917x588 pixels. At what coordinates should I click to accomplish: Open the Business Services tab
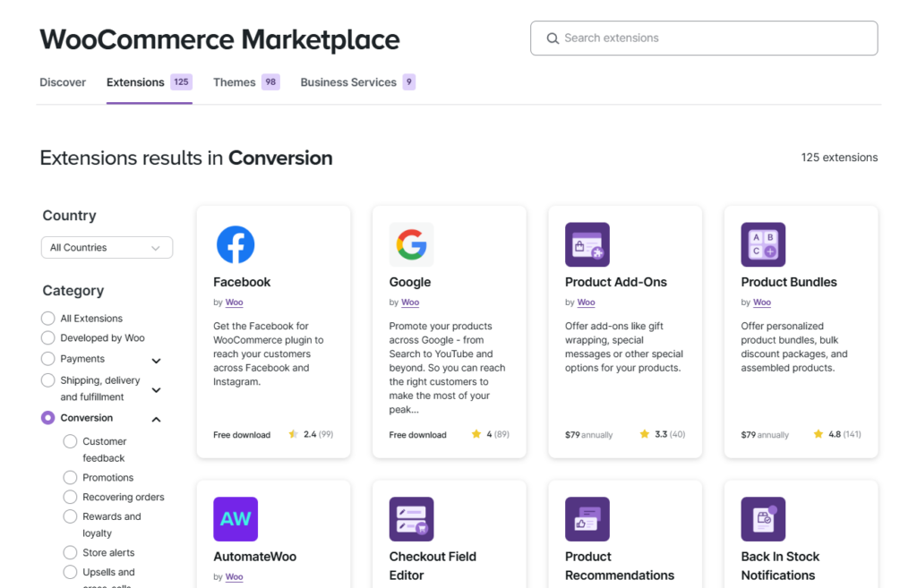[x=358, y=82]
